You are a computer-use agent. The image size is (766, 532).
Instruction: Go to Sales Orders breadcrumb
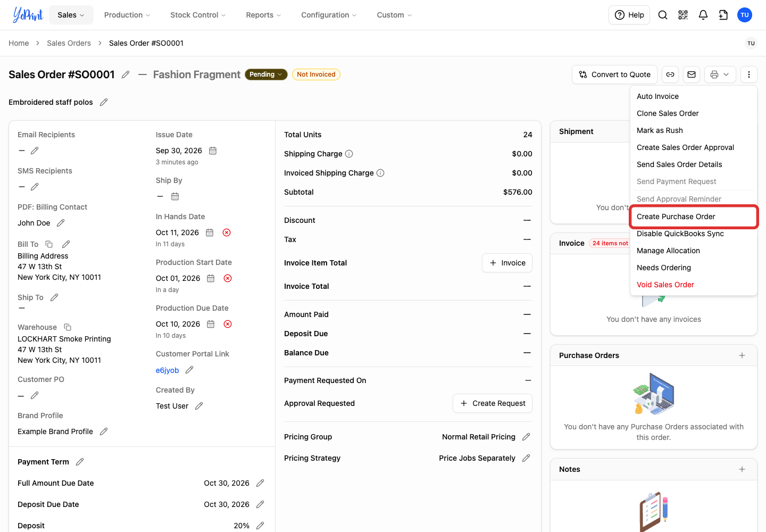point(69,43)
